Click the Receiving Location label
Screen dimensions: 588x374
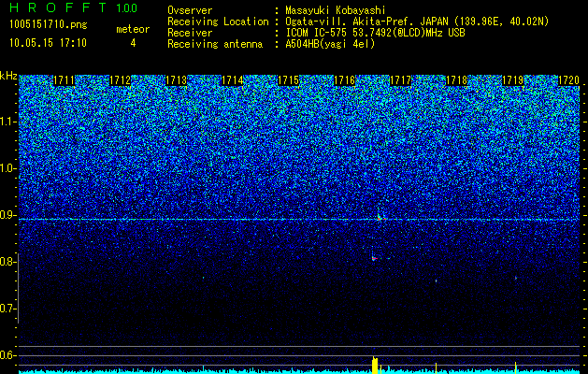coord(218,22)
